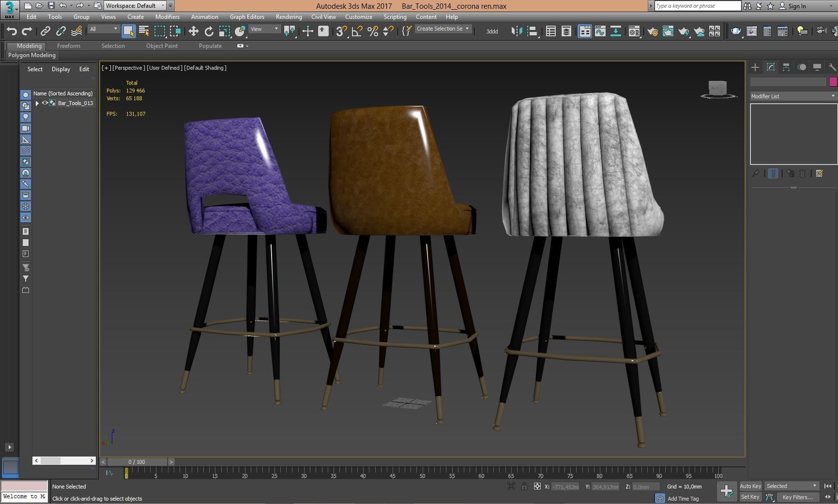Open the Render Setup icon

tap(652, 31)
